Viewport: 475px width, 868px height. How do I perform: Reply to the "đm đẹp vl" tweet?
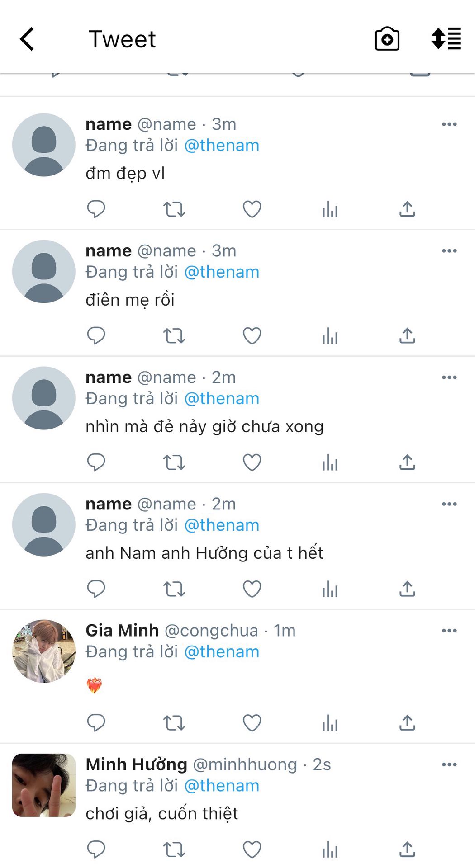pyautogui.click(x=96, y=209)
